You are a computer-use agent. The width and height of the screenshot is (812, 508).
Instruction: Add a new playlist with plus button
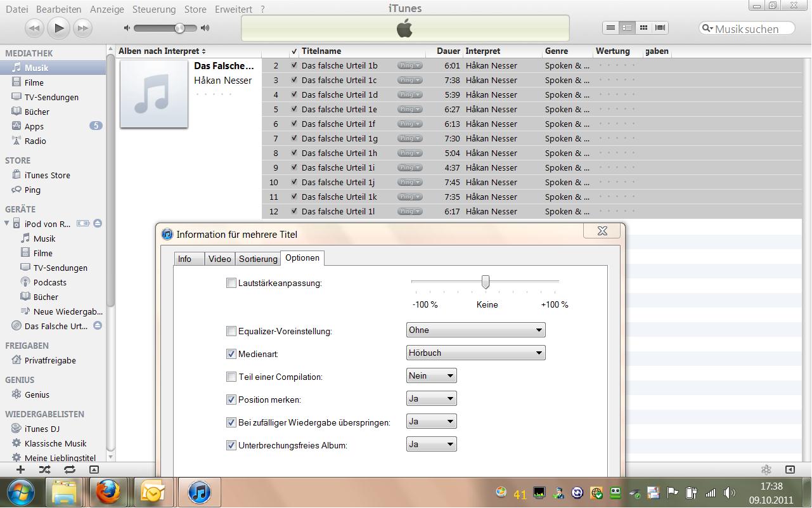tap(20, 470)
